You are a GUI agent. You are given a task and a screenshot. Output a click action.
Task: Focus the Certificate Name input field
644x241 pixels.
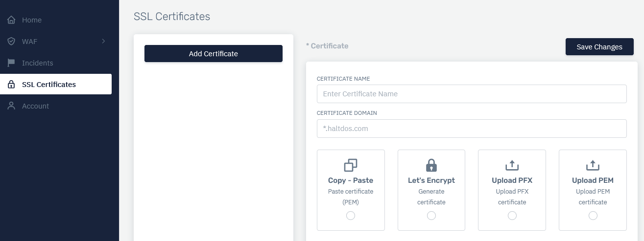[x=472, y=94]
